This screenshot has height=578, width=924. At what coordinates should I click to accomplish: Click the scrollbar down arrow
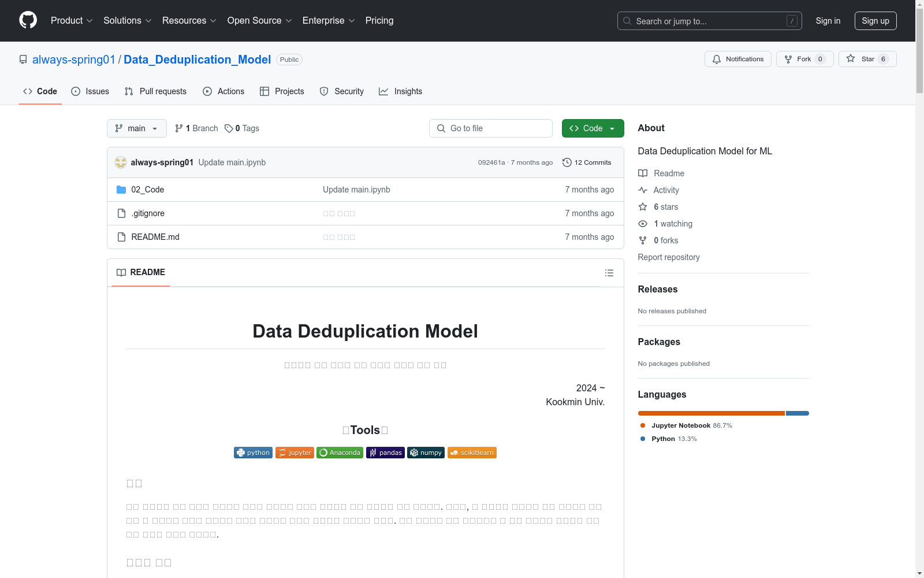tap(919, 573)
